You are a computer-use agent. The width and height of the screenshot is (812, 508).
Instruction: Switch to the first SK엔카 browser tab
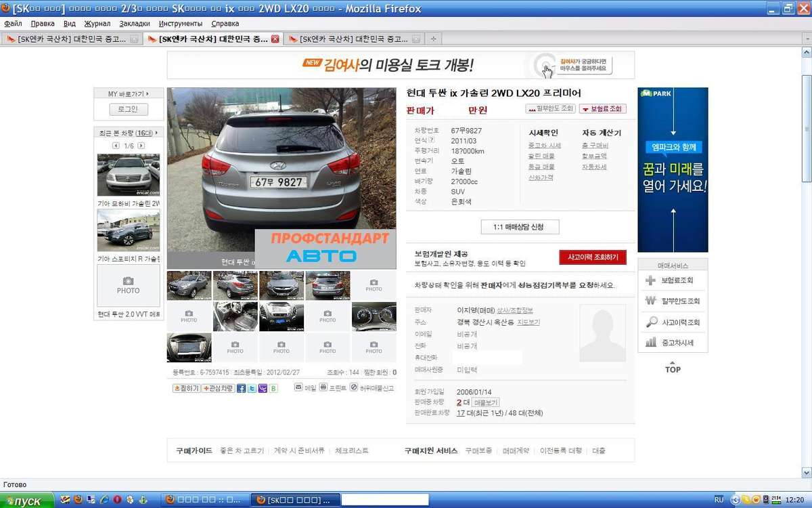72,39
